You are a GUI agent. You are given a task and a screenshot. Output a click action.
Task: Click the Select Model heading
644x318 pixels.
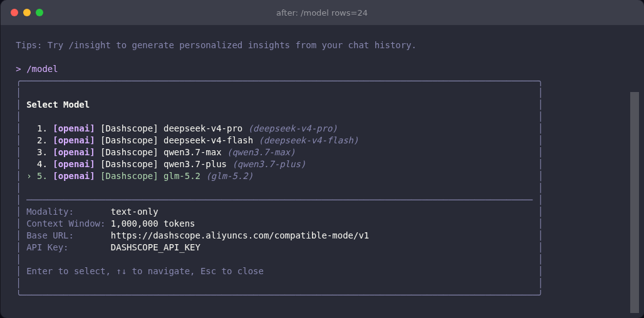(x=58, y=105)
